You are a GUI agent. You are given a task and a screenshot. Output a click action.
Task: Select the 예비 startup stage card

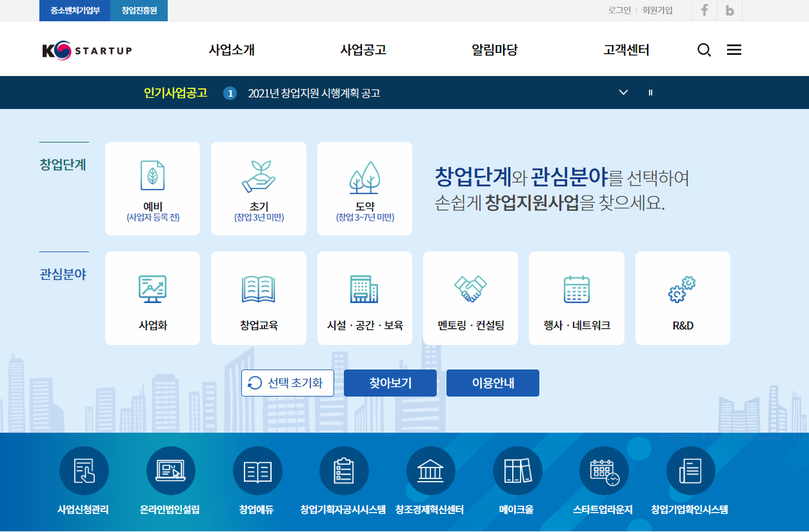[152, 188]
